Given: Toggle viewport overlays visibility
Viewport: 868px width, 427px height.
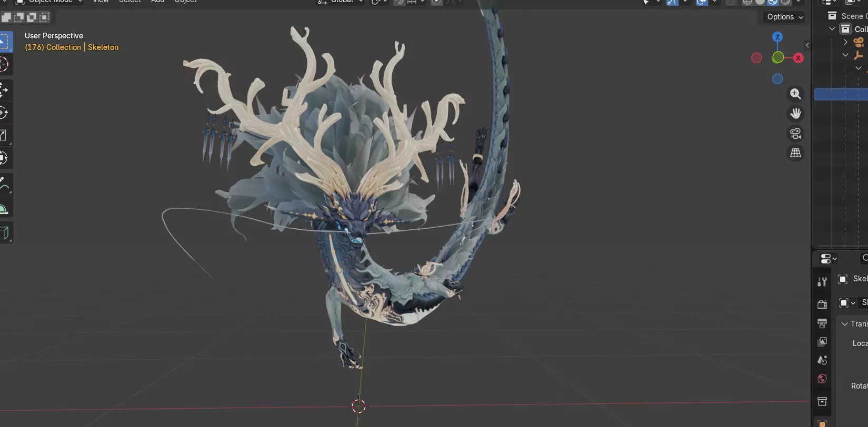Looking at the screenshot, I should click(702, 2).
